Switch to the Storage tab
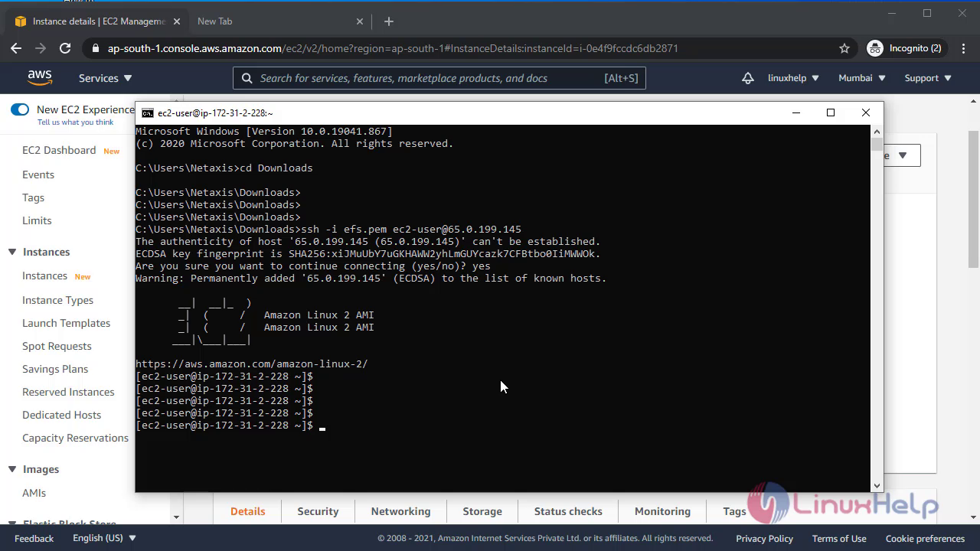Viewport: 980px width, 551px height. [x=482, y=511]
